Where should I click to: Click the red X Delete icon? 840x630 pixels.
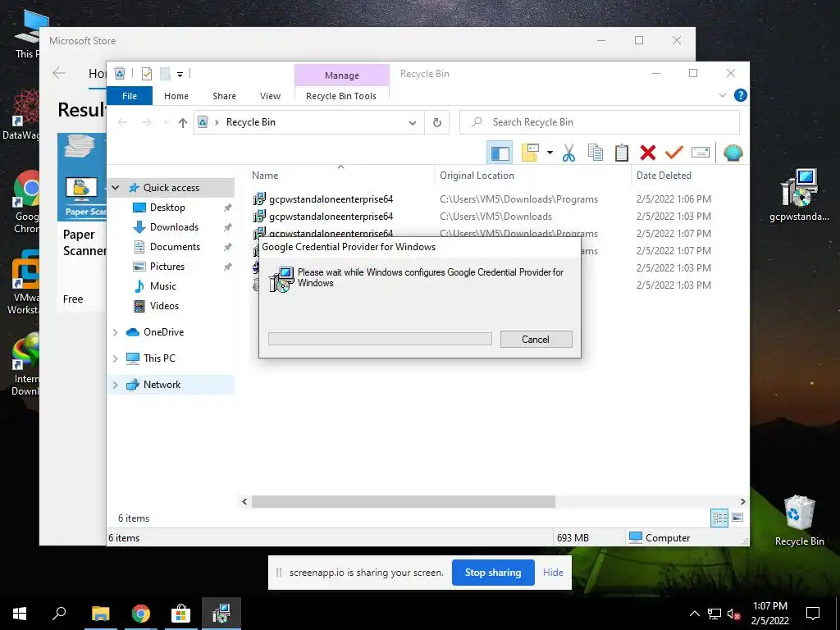pos(648,153)
